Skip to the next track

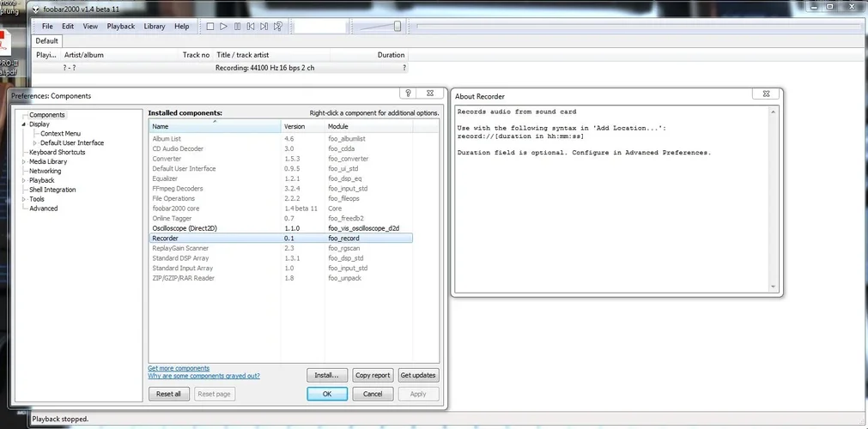pyautogui.click(x=264, y=27)
